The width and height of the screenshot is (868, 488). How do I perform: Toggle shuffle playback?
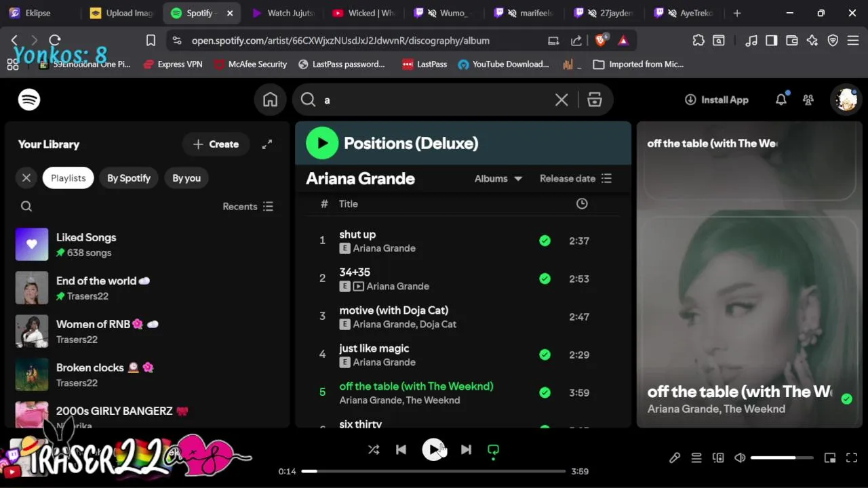tap(374, 449)
